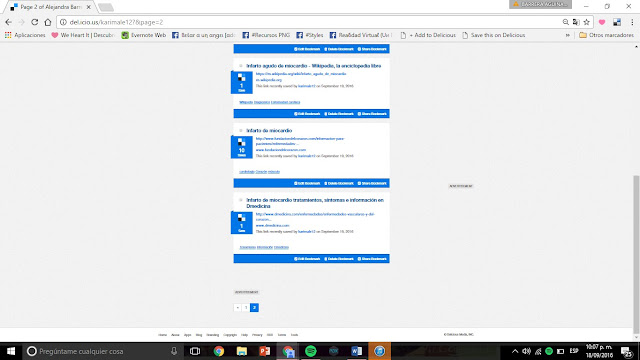640x360 pixels.
Task: Click pagination page 2 button
Action: coord(254,308)
